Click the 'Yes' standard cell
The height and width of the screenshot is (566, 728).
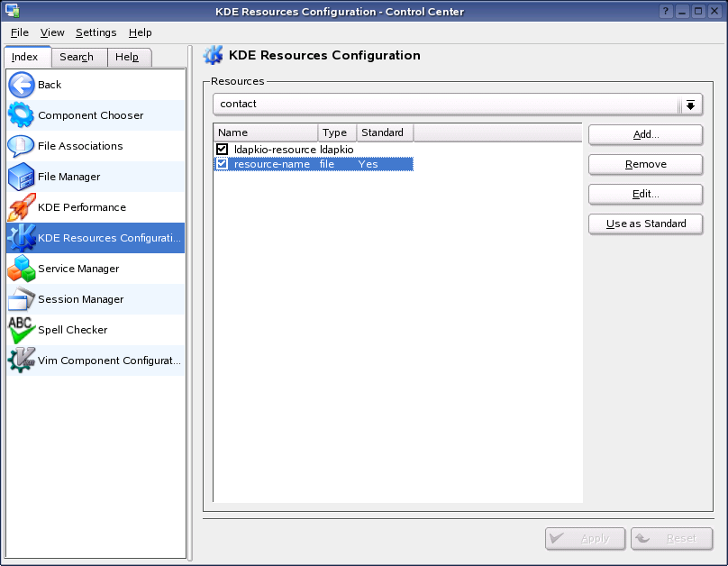point(369,164)
